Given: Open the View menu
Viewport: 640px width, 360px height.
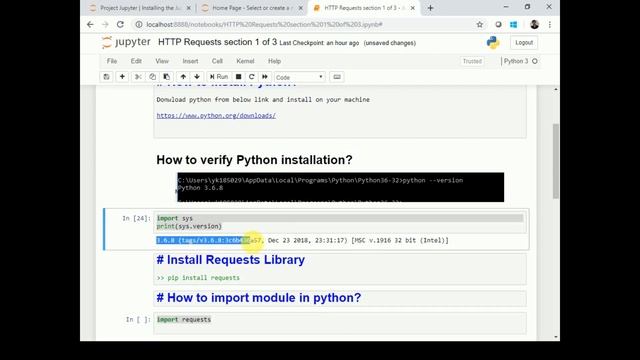Looking at the screenshot, I should (162, 61).
